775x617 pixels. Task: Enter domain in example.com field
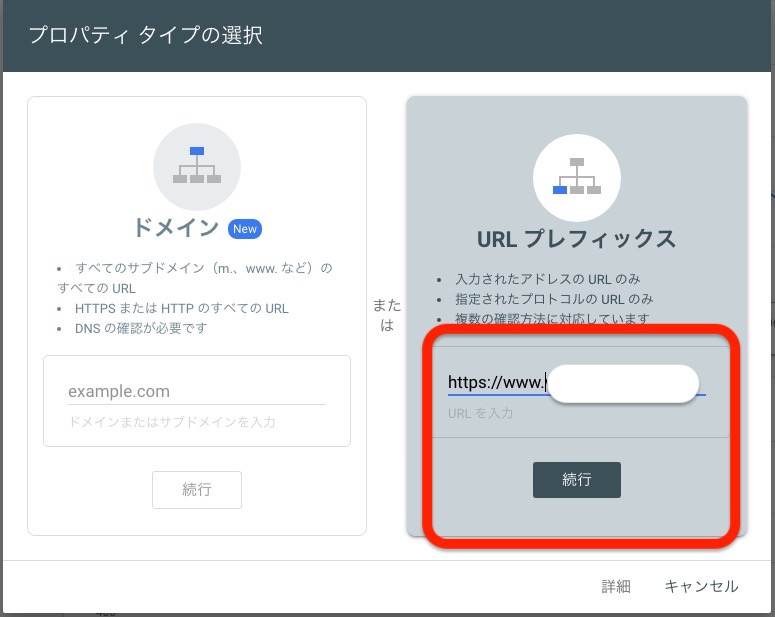pyautogui.click(x=196, y=391)
